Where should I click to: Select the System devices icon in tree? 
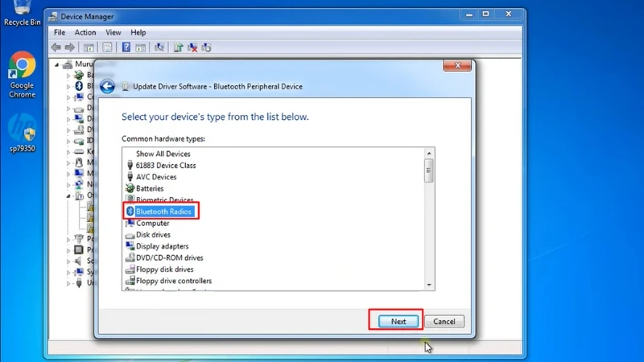79,272
